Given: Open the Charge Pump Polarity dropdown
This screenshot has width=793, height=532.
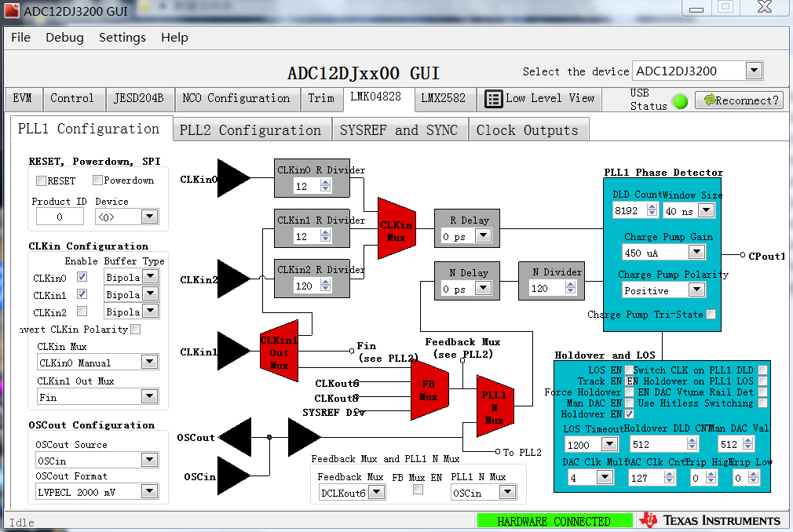Looking at the screenshot, I should pyautogui.click(x=697, y=290).
